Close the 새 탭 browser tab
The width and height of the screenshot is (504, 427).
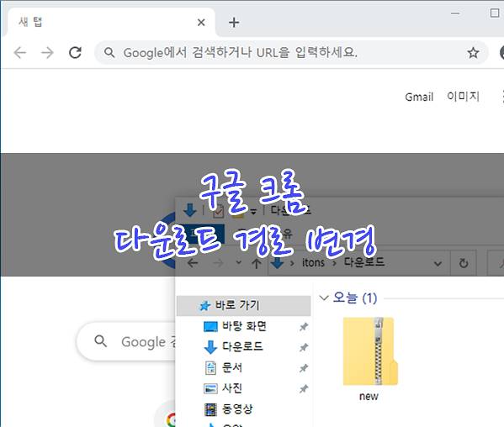(x=201, y=23)
